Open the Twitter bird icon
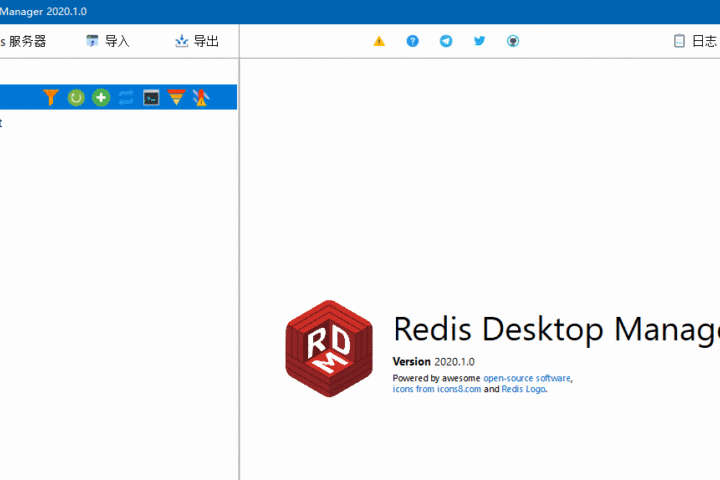Viewport: 720px width, 480px height. tap(479, 41)
